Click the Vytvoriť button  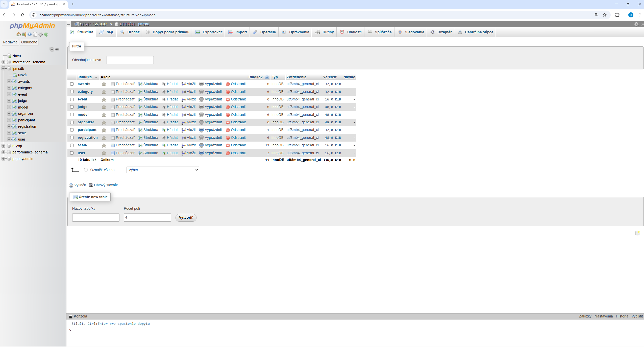click(186, 218)
